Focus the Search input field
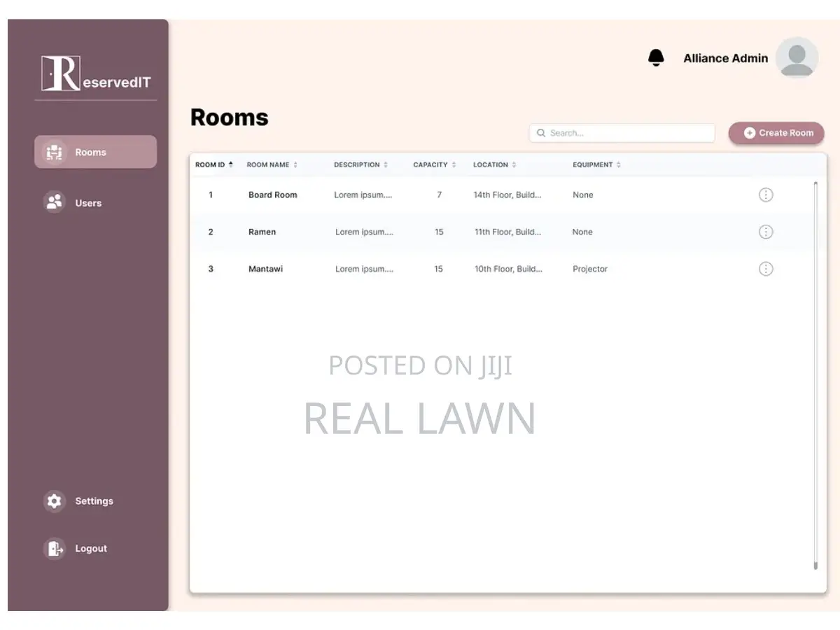 coord(622,133)
